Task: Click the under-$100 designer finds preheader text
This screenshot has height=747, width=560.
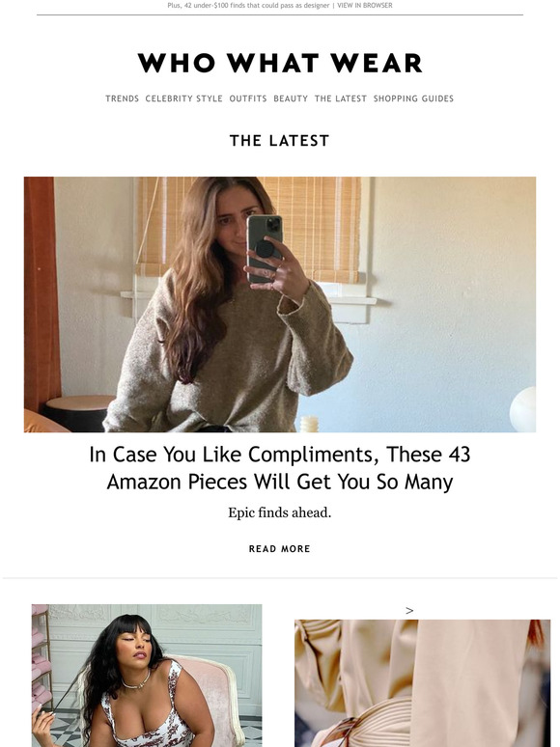Action: click(248, 5)
